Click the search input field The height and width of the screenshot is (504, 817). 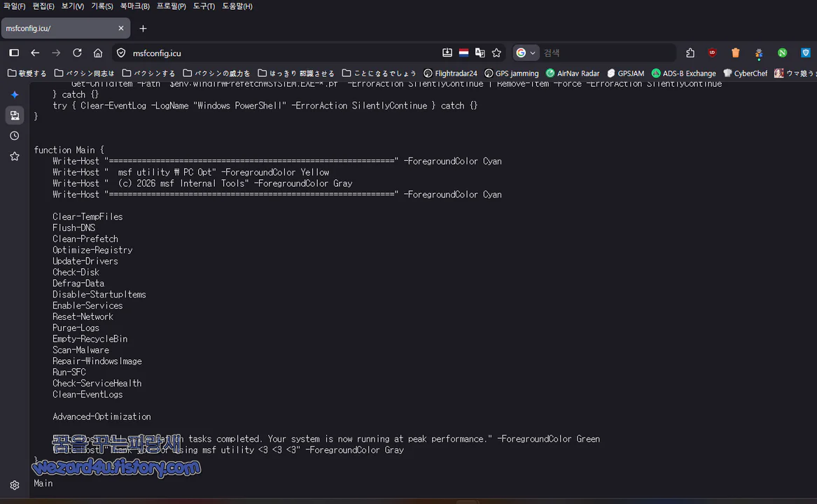(607, 52)
